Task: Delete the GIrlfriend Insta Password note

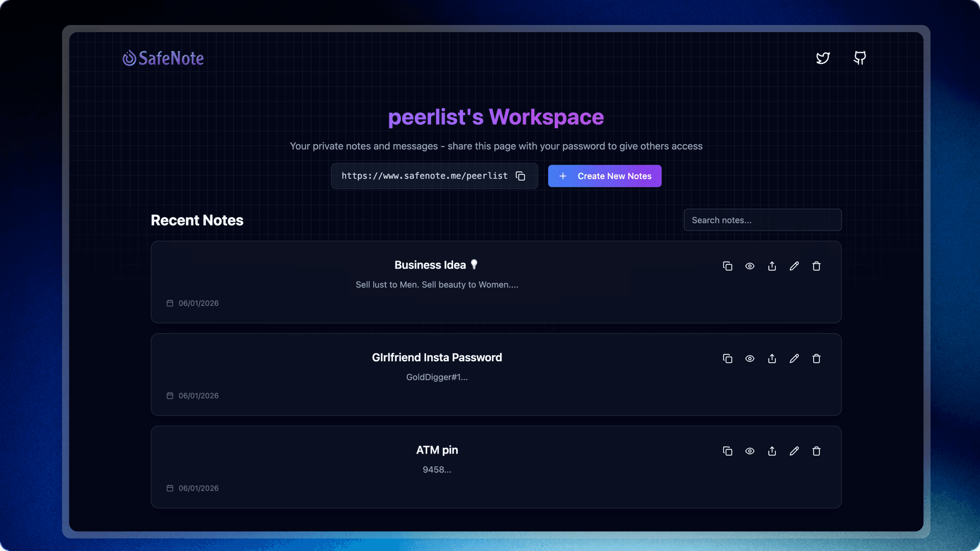Action: [817, 359]
